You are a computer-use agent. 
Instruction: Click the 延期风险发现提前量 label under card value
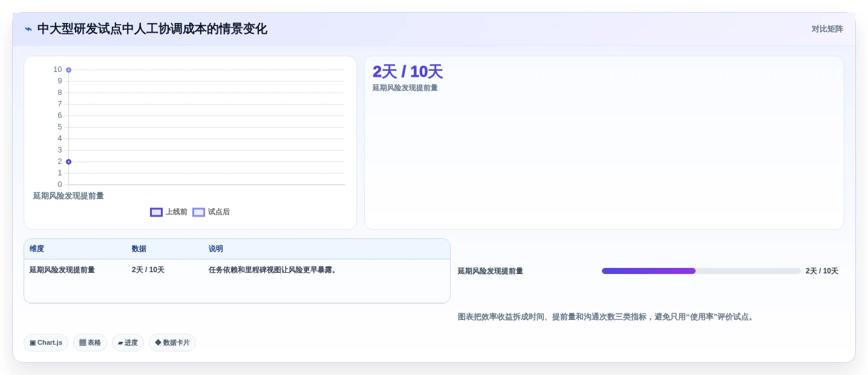(405, 88)
